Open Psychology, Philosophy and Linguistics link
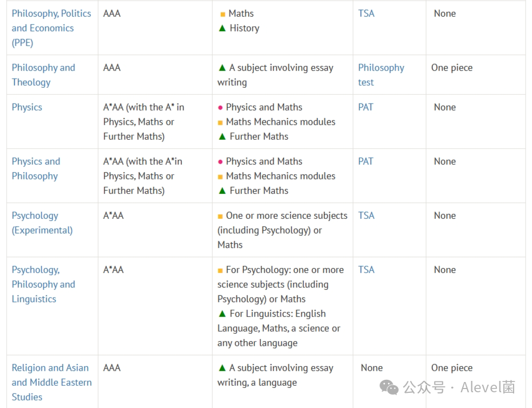Screen dimensions: 532x408 click(43, 284)
